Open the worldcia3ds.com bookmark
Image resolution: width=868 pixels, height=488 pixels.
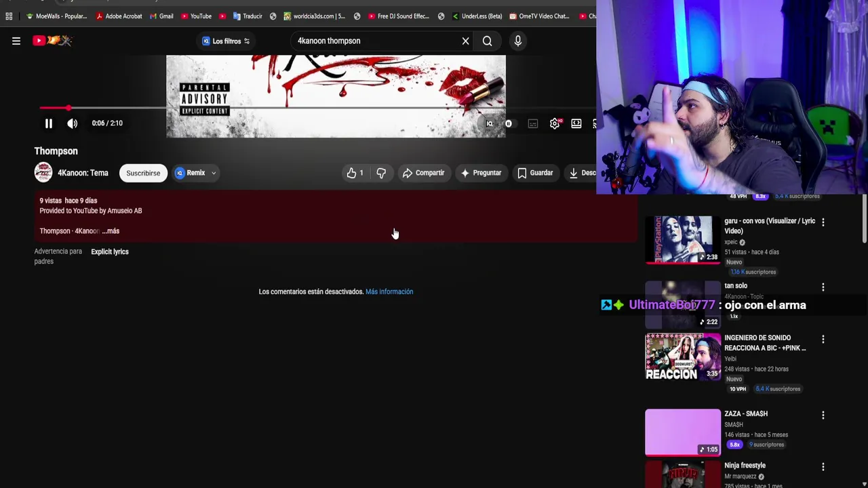[x=315, y=16]
